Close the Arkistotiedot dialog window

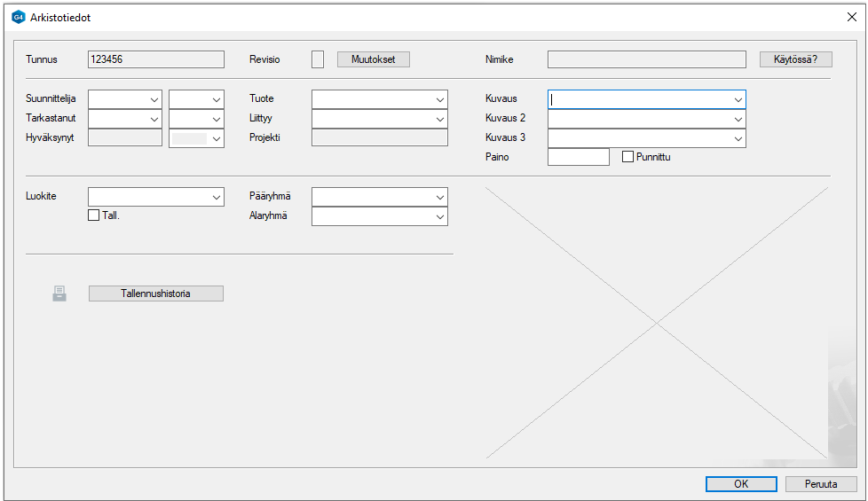(851, 17)
